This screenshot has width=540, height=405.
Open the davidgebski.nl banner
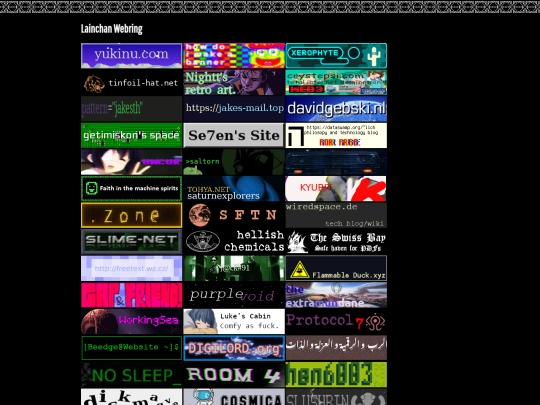click(x=336, y=109)
